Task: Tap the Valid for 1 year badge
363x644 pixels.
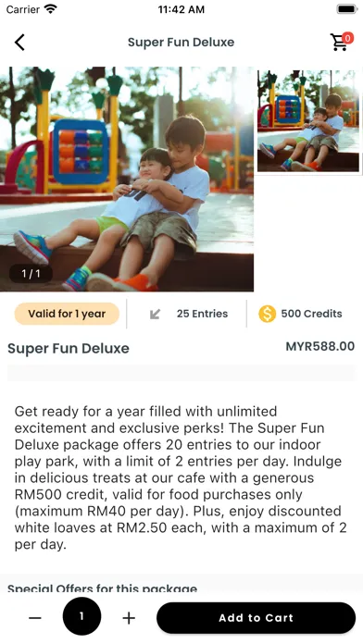Action: [67, 314]
